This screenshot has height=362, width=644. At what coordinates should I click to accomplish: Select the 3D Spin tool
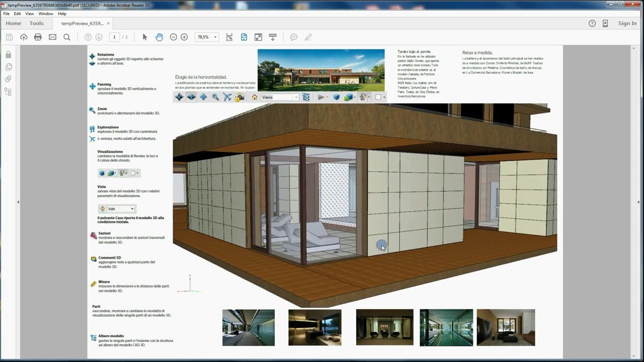click(191, 97)
